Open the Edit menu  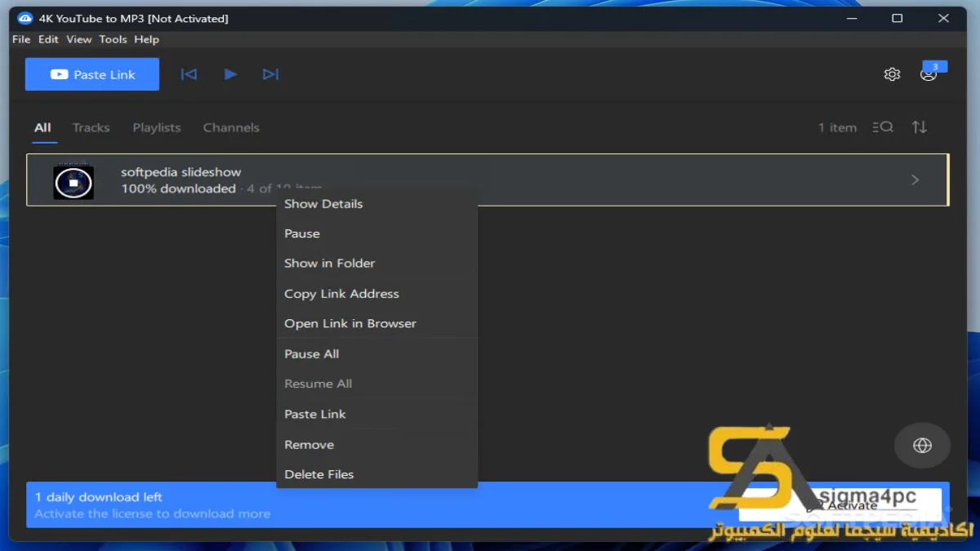(x=48, y=39)
